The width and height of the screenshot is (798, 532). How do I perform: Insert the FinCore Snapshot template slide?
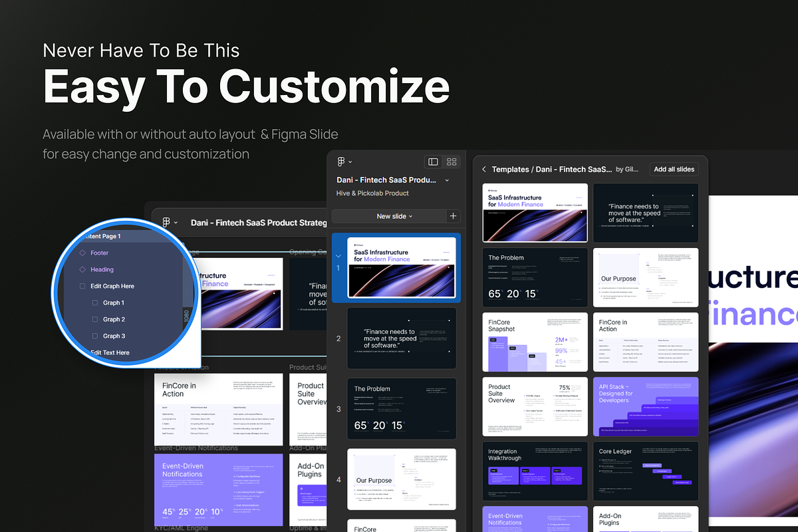pos(535,342)
